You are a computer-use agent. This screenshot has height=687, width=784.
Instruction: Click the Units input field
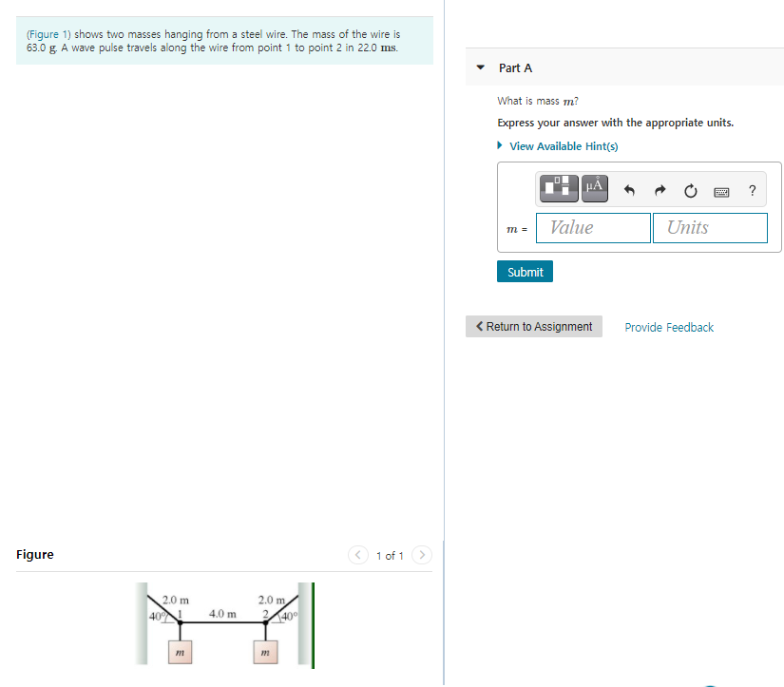(710, 228)
